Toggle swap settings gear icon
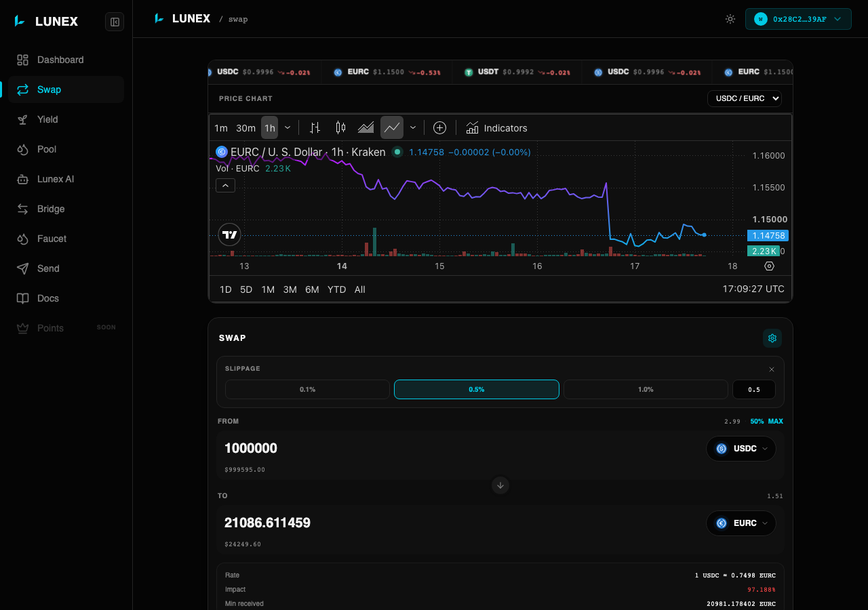The image size is (868, 610). click(772, 338)
